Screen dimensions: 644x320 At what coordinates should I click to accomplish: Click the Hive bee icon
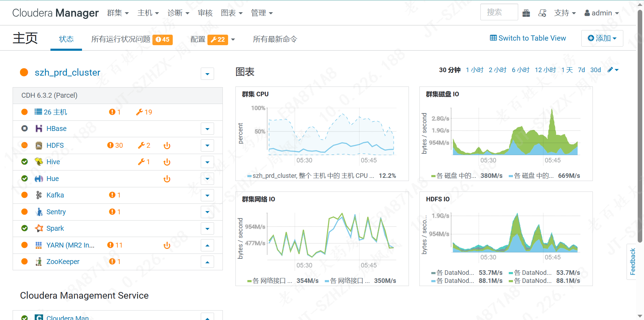click(x=39, y=162)
